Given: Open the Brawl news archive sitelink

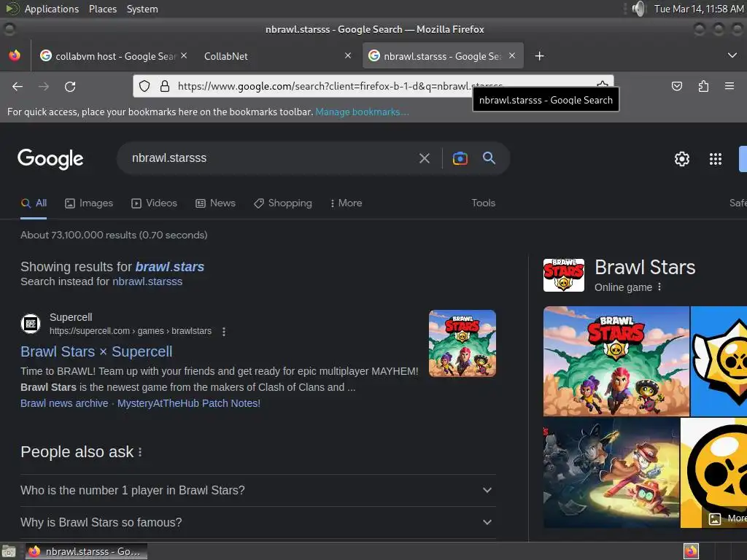Looking at the screenshot, I should point(64,403).
